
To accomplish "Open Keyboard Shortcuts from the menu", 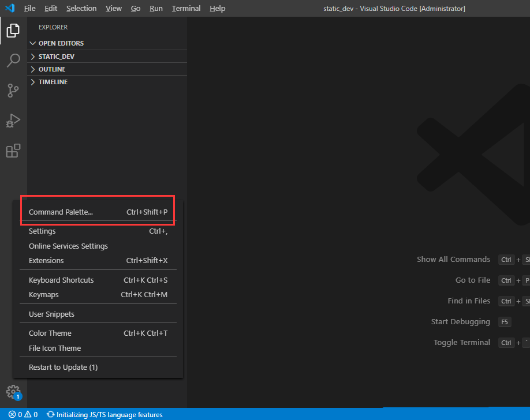I will 98,280.
